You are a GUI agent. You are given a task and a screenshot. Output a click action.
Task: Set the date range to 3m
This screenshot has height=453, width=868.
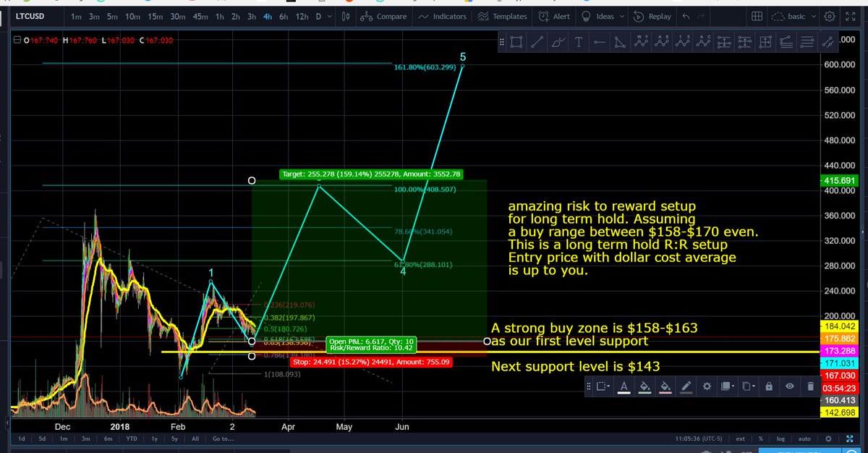click(85, 439)
